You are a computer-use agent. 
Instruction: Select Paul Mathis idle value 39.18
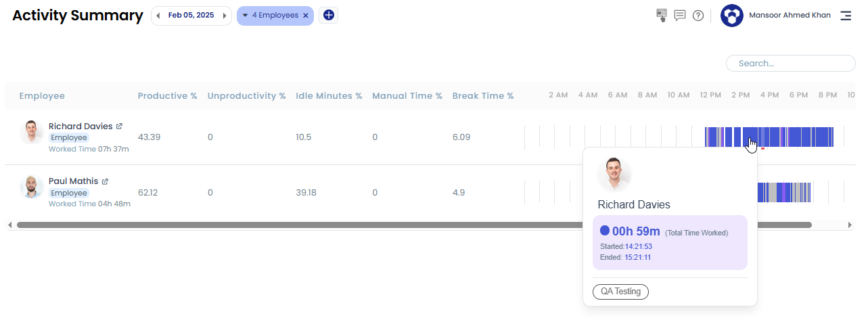306,193
